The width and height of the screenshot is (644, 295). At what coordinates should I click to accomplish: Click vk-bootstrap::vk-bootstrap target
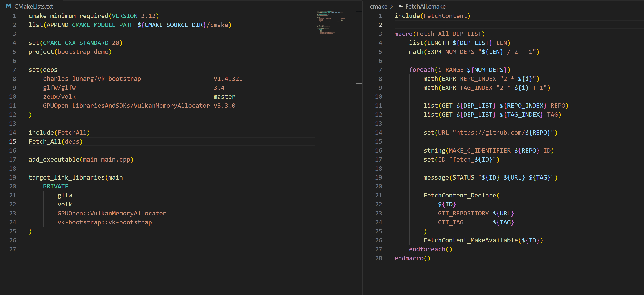click(x=104, y=222)
